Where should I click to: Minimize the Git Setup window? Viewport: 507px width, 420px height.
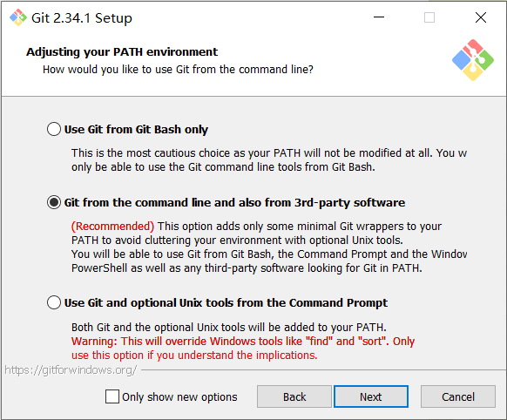pyautogui.click(x=379, y=17)
